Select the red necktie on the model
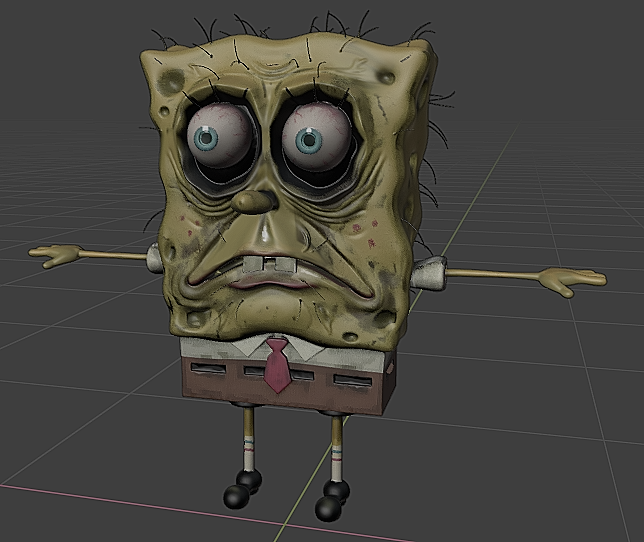Image resolution: width=644 pixels, height=542 pixels. pos(278,365)
